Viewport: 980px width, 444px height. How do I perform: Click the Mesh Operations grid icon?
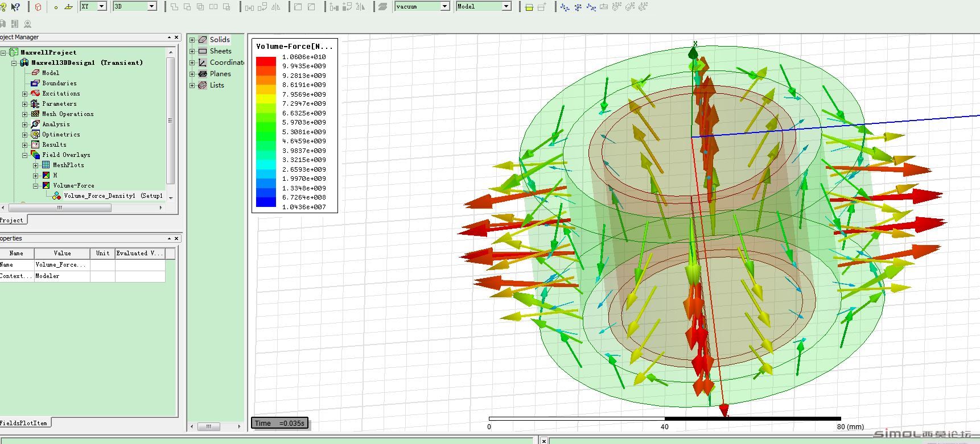(x=35, y=114)
